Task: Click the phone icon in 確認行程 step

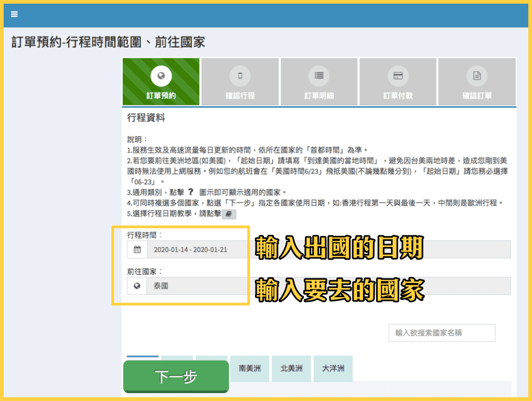Action: tap(240, 75)
